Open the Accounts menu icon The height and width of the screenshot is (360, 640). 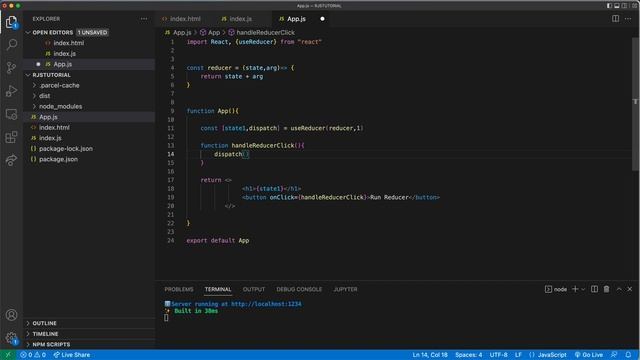point(11,315)
